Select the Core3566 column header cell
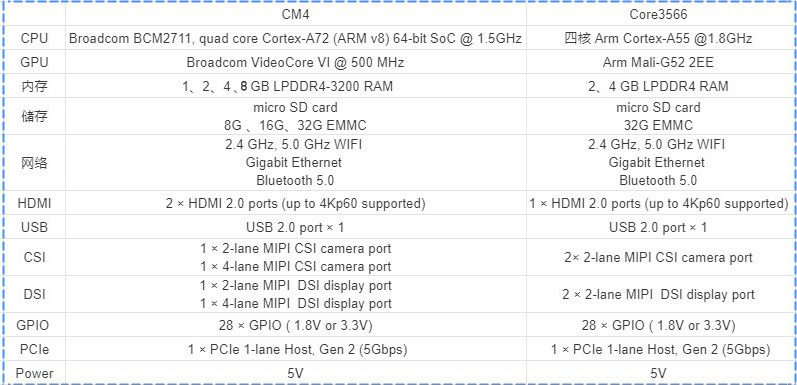 pos(658,14)
